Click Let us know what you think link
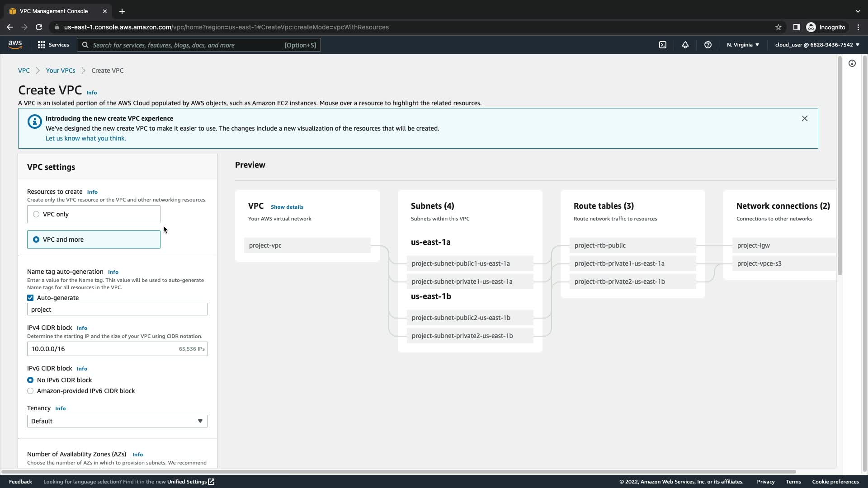The image size is (868, 488). point(85,138)
